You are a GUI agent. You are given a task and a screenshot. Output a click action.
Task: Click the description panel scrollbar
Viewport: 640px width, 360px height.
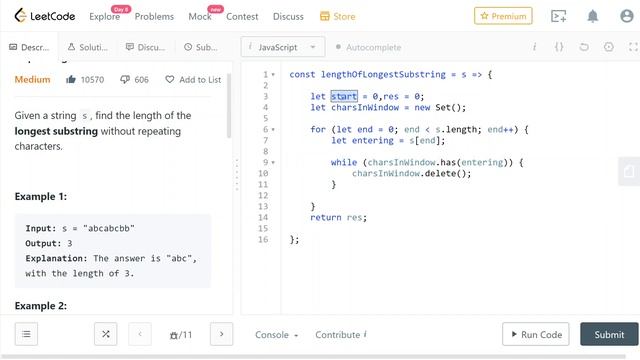click(229, 106)
